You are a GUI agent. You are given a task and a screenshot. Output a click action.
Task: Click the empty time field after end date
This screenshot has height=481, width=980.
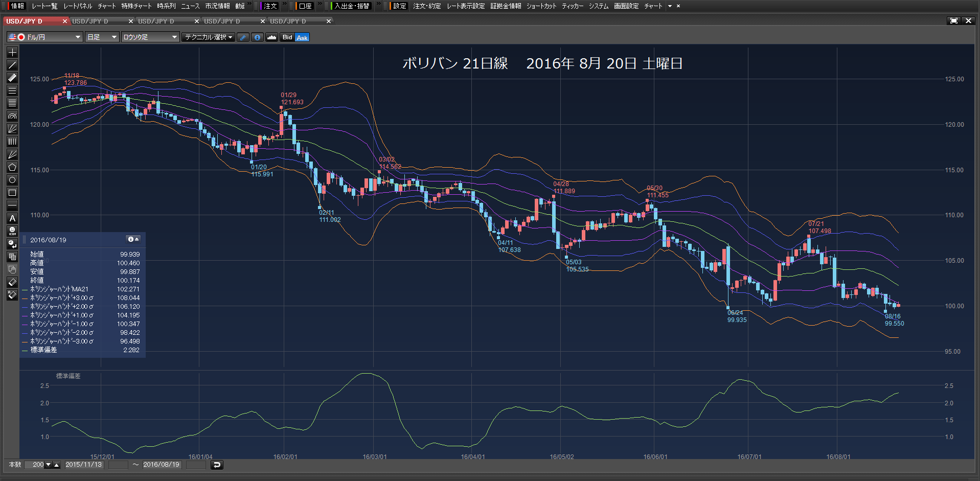click(x=196, y=465)
